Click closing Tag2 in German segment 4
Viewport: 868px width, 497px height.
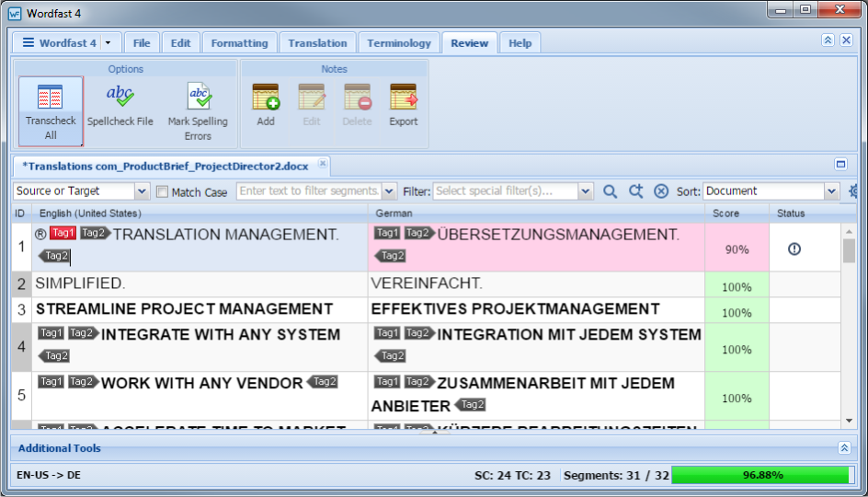click(x=391, y=355)
